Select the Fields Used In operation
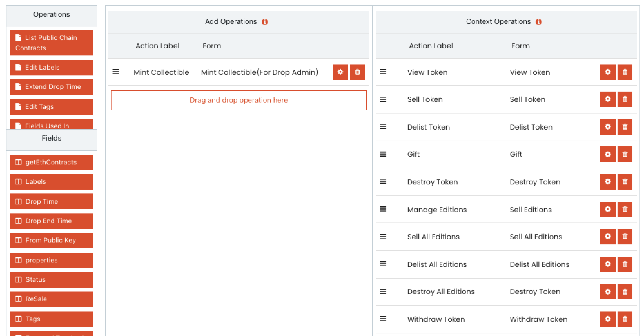The height and width of the screenshot is (336, 644). click(x=52, y=124)
